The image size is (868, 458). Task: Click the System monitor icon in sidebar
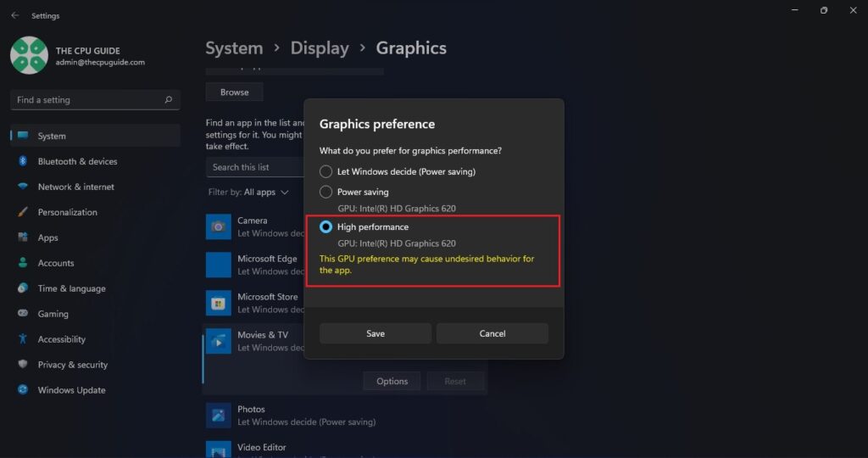[23, 136]
